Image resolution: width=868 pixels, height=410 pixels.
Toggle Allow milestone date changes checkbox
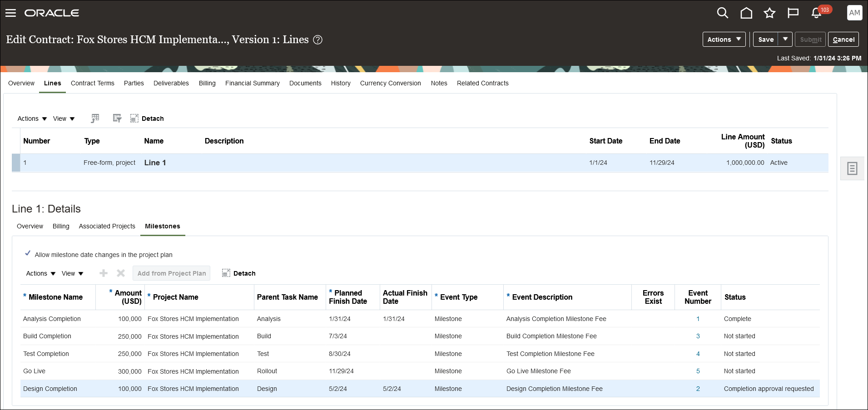point(28,253)
